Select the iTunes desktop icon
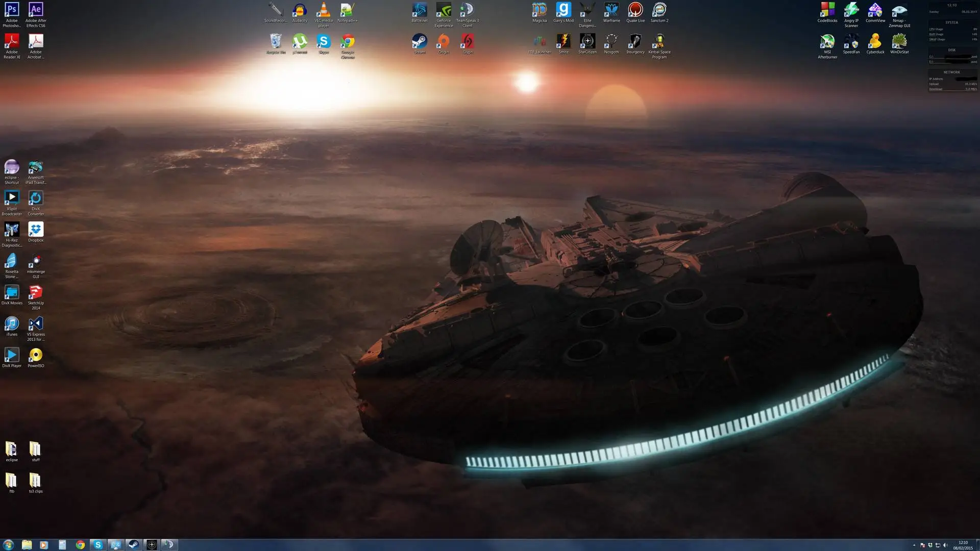 (x=12, y=327)
